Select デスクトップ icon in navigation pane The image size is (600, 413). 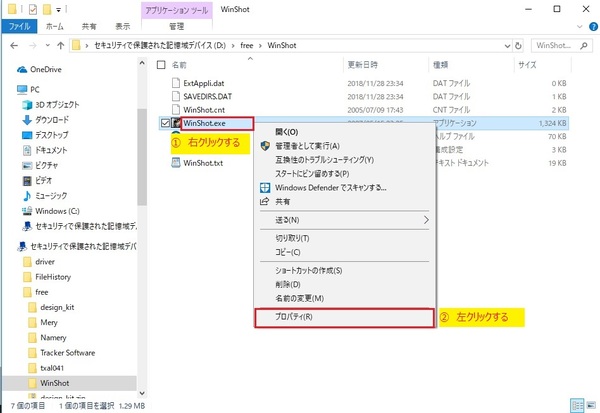[x=27, y=135]
